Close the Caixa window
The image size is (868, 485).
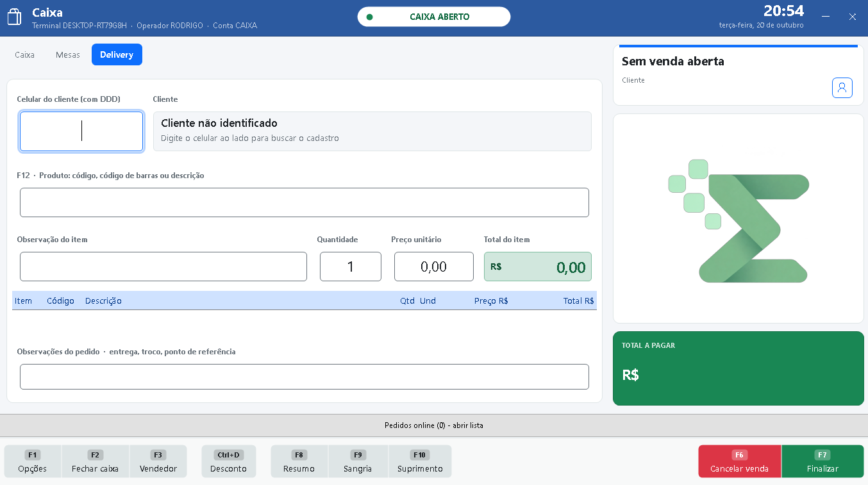click(x=853, y=17)
